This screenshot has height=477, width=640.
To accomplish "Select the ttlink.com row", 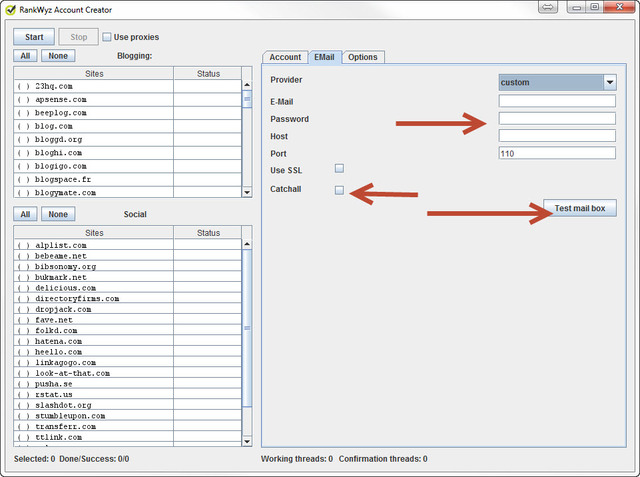I will 128,437.
